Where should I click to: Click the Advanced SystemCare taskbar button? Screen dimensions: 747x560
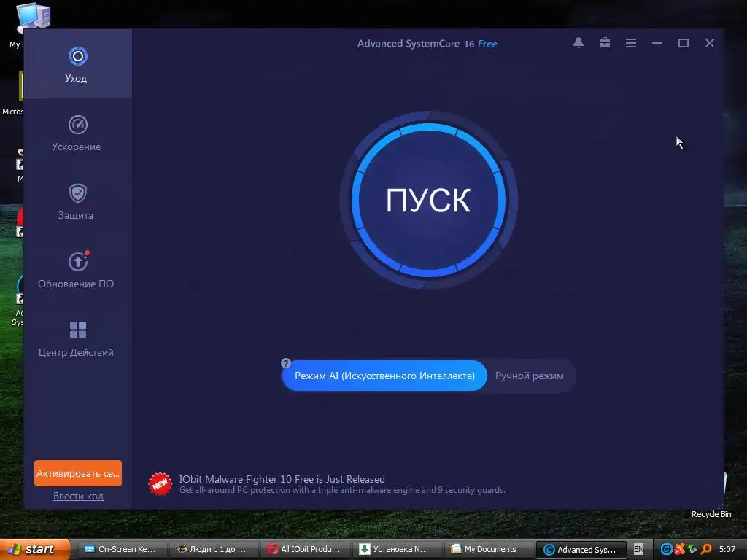581,550
